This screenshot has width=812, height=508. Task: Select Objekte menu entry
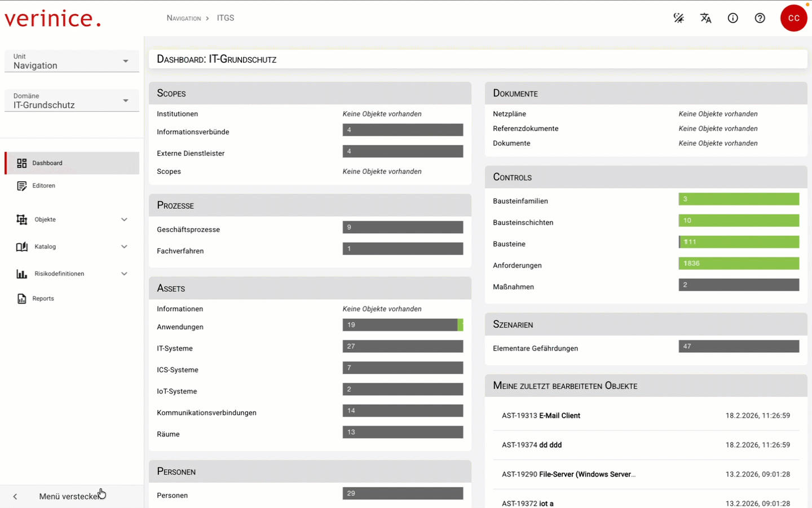click(x=72, y=220)
